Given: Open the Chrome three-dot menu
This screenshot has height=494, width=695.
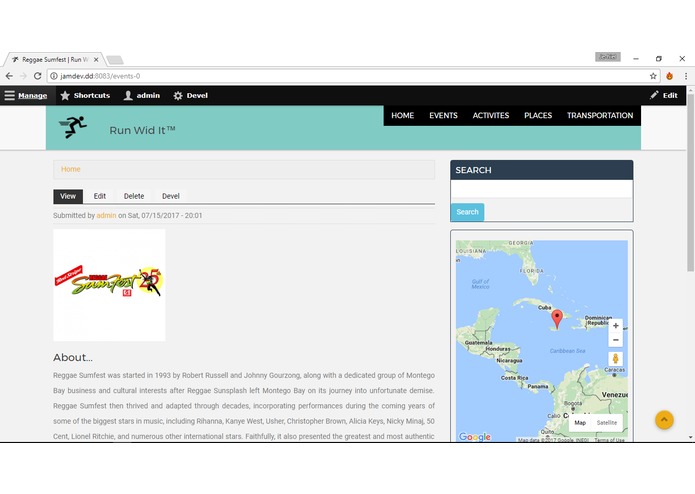Looking at the screenshot, I should click(x=686, y=76).
